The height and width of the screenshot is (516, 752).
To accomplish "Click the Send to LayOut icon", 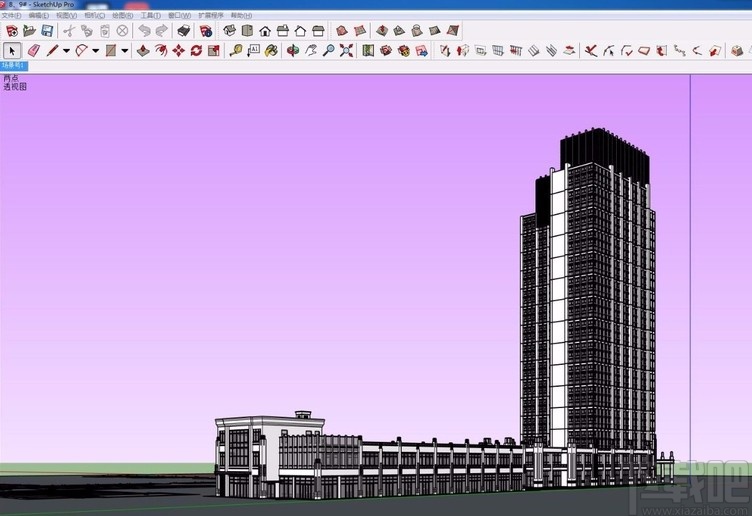I will pos(422,50).
